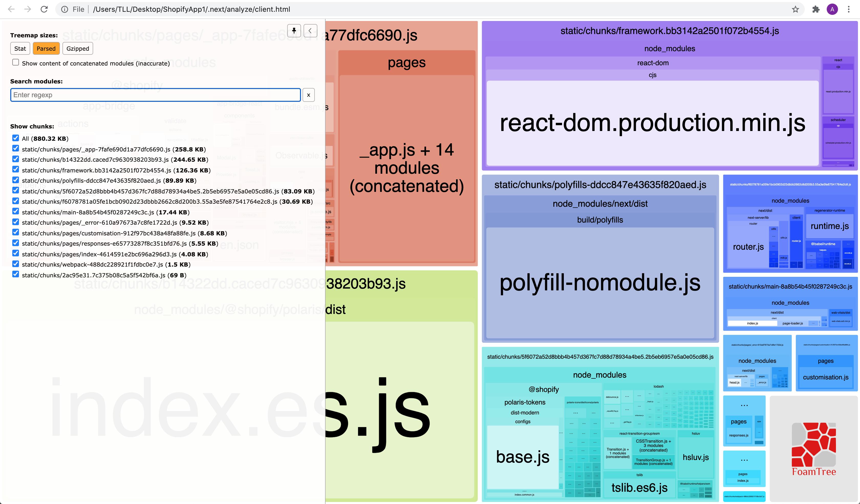Screen dimensions: 860x504
Task: Enable show content of concatenated modules
Action: click(16, 62)
